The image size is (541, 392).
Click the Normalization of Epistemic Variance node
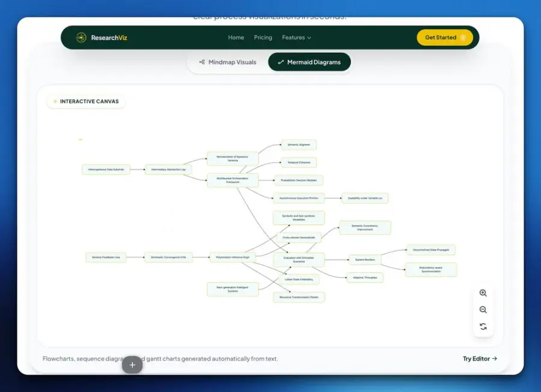[x=233, y=158]
